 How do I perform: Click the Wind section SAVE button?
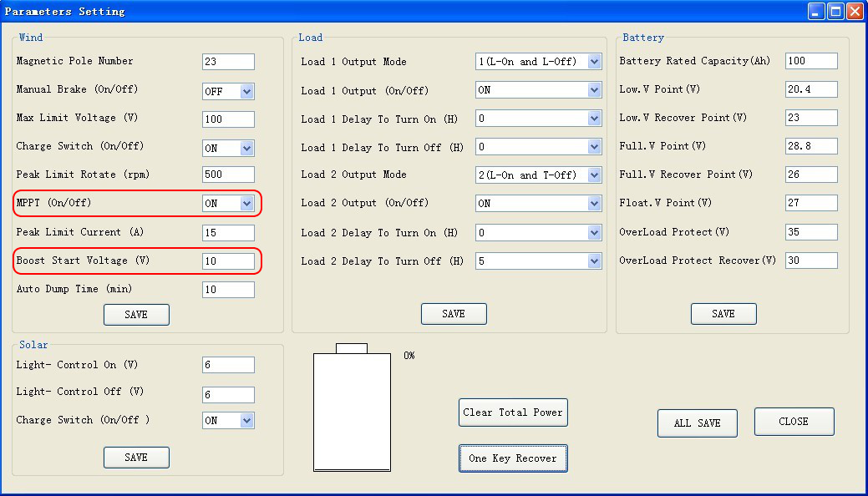[x=136, y=315]
